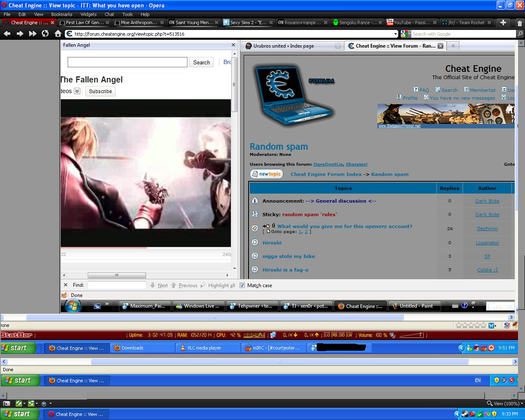Toggle the Match case checkbox
This screenshot has height=420, width=525.
pyautogui.click(x=242, y=285)
